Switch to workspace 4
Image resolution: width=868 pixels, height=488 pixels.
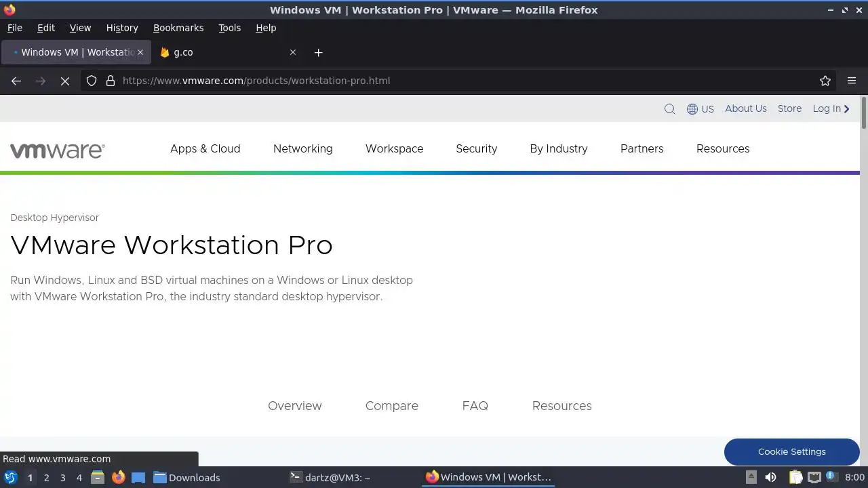click(79, 477)
